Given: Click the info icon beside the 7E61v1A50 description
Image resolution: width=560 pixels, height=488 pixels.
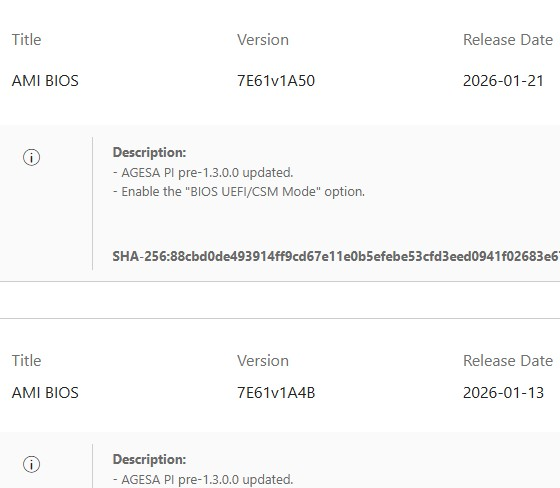Looking at the screenshot, I should (31, 158).
